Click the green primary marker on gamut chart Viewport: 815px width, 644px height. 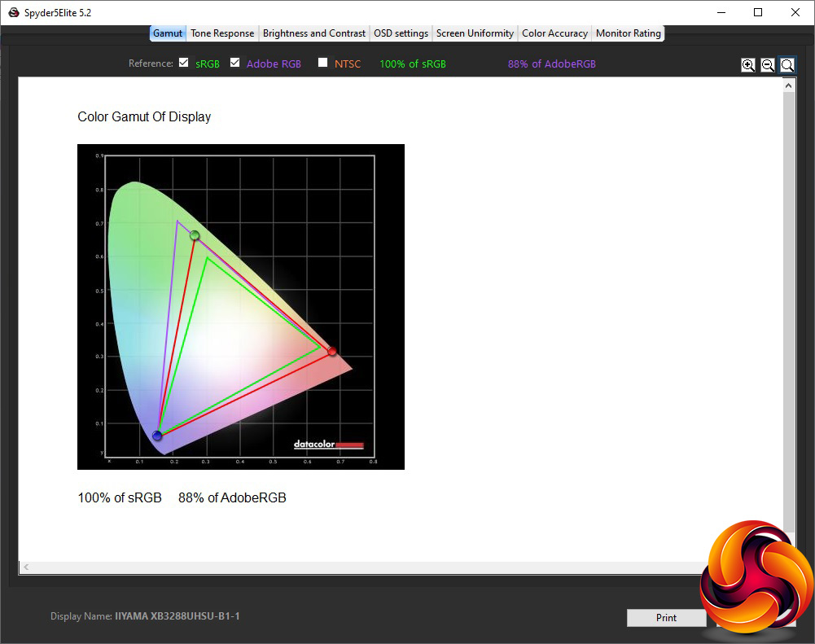point(195,235)
